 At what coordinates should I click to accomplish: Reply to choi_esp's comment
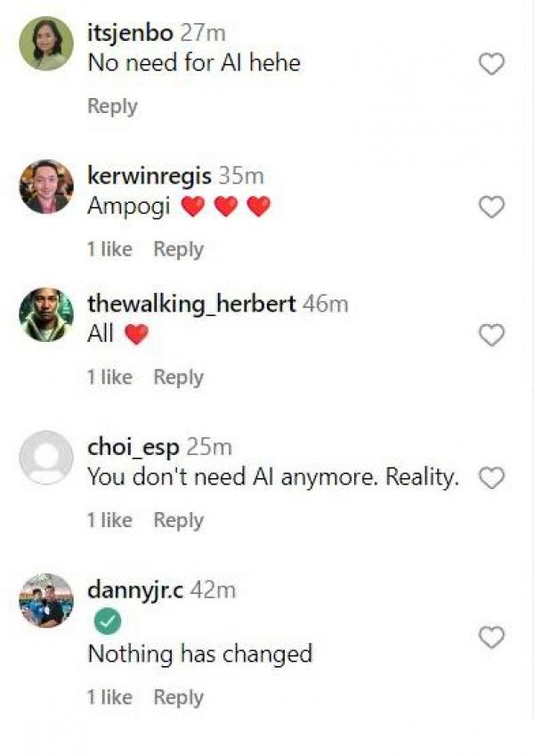pos(178,520)
